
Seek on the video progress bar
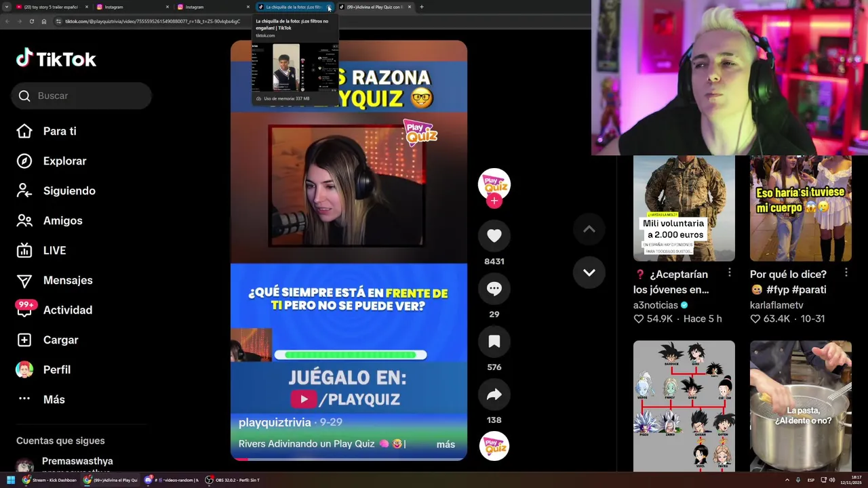pos(349,459)
